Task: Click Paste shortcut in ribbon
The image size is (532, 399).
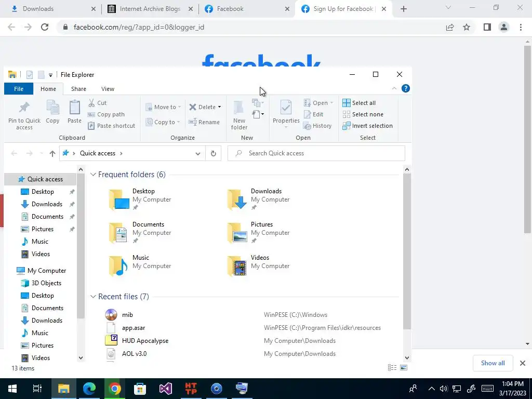Action: tap(111, 126)
